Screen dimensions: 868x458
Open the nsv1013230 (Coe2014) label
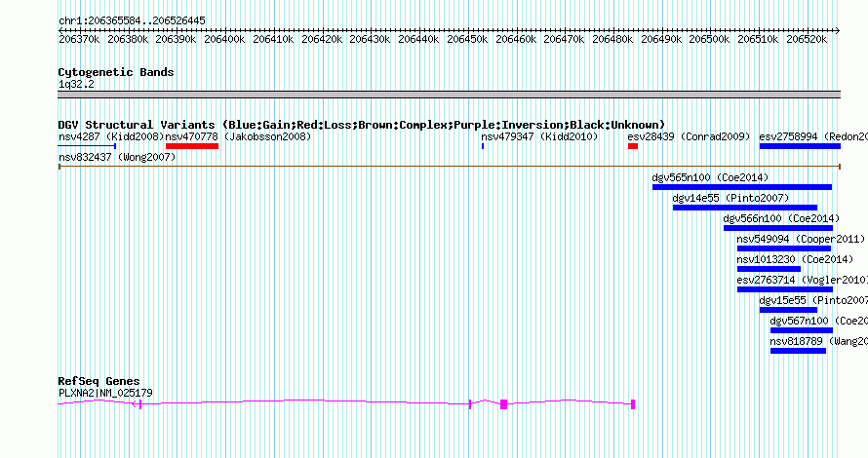pos(795,259)
